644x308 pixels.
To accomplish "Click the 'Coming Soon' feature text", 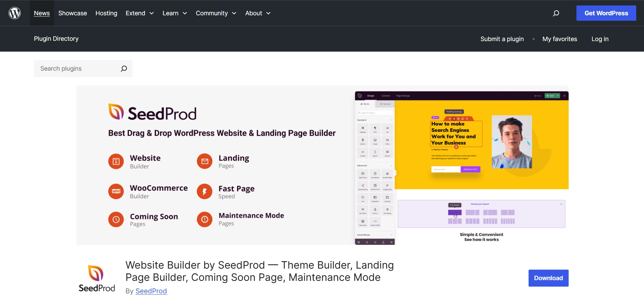I will pyautogui.click(x=154, y=217).
